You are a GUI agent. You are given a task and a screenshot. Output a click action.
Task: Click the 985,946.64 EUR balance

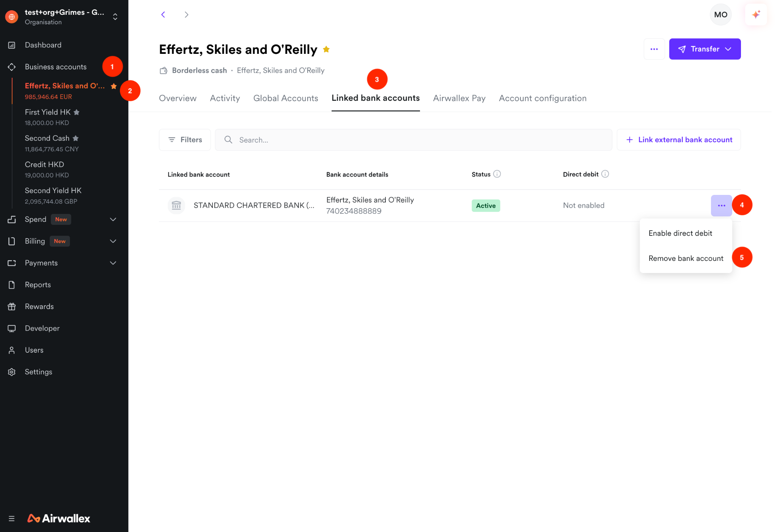[49, 97]
